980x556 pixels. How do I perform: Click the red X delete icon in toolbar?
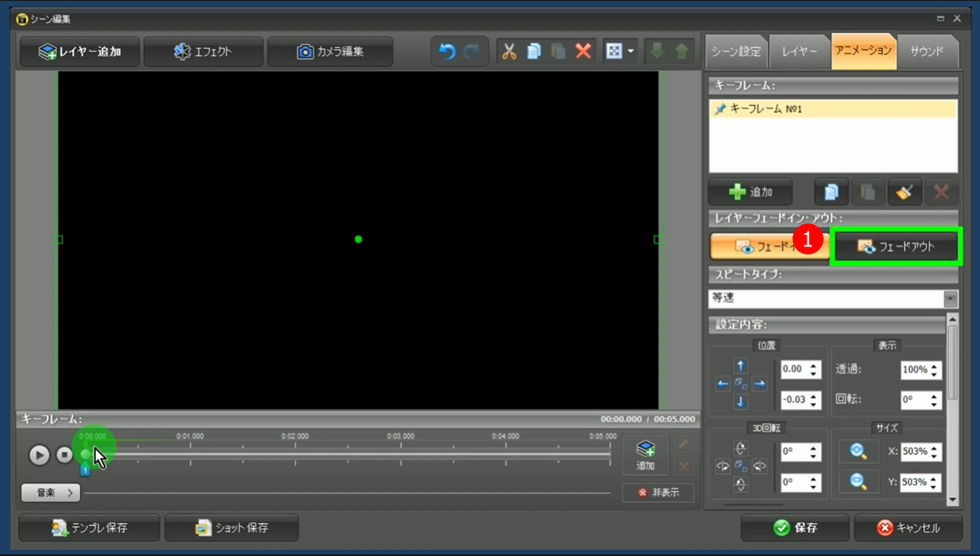(583, 52)
